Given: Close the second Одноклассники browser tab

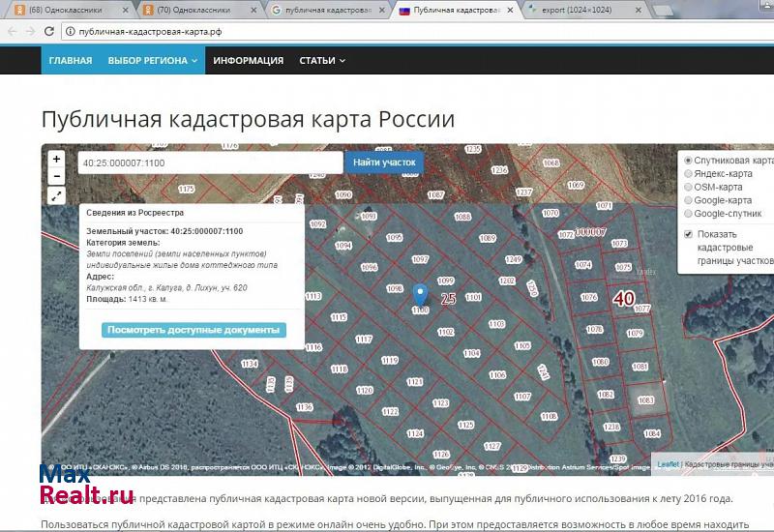Looking at the screenshot, I should (253, 10).
